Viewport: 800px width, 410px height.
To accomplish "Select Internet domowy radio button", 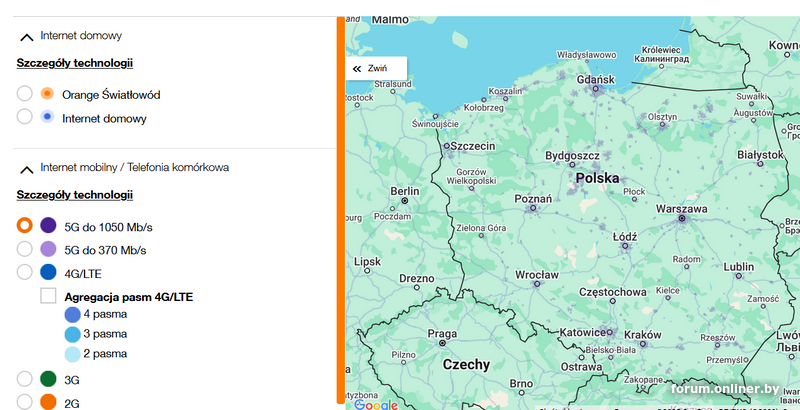I will tap(24, 117).
